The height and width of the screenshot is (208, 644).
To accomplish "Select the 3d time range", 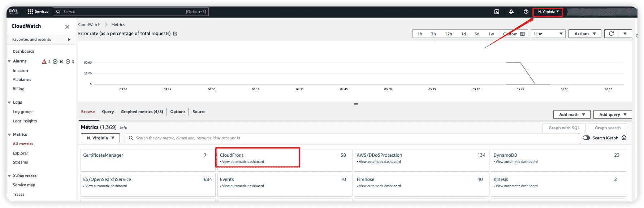I will pyautogui.click(x=477, y=34).
